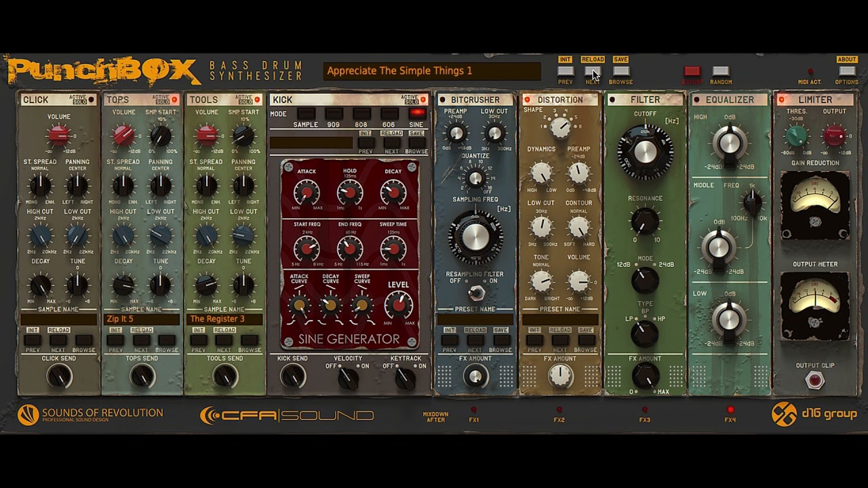Select SAMPLE kick mode button
Viewport: 868px width, 488px height.
tap(306, 113)
